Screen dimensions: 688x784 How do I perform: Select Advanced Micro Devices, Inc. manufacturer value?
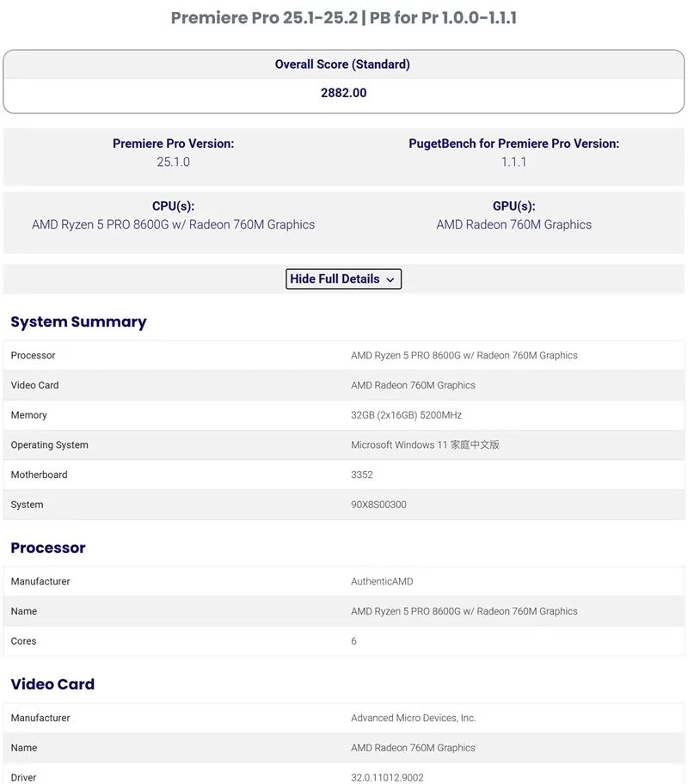(413, 718)
